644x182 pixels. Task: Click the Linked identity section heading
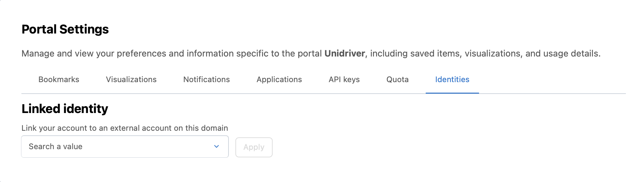[65, 109]
